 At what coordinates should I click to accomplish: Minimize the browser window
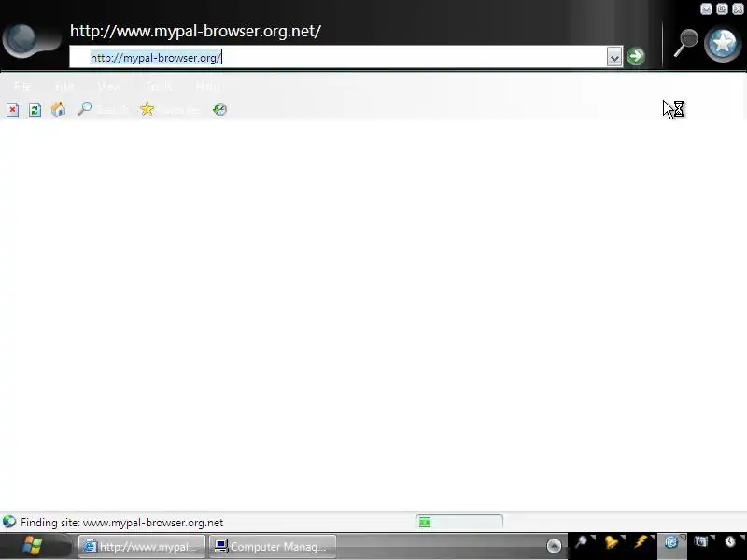[707, 8]
